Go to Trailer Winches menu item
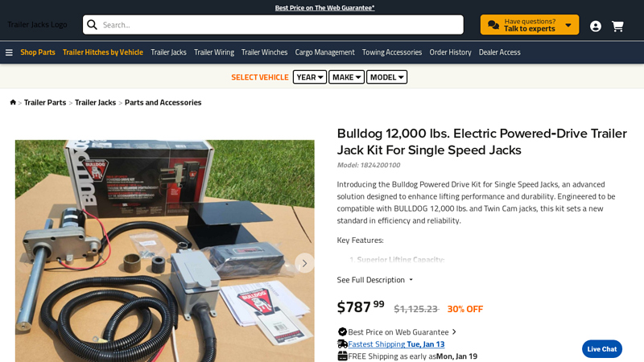This screenshot has width=644, height=362. pos(264,52)
